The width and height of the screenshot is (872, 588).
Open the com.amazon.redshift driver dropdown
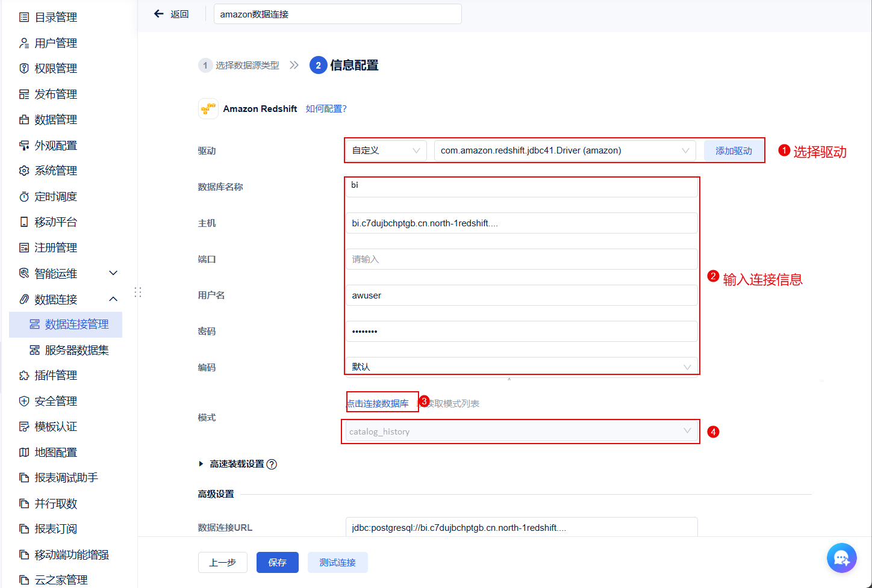[565, 150]
